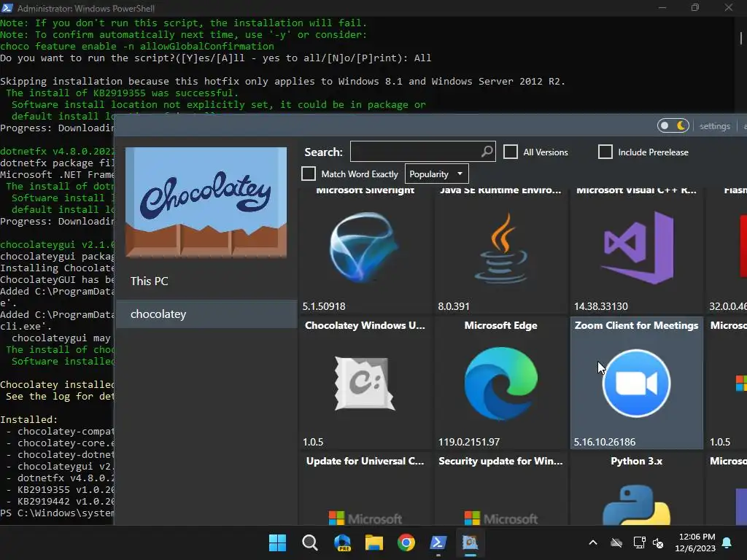This screenshot has height=560, width=747.
Task: Open the clock showing 12:06 PM
Action: (695, 542)
